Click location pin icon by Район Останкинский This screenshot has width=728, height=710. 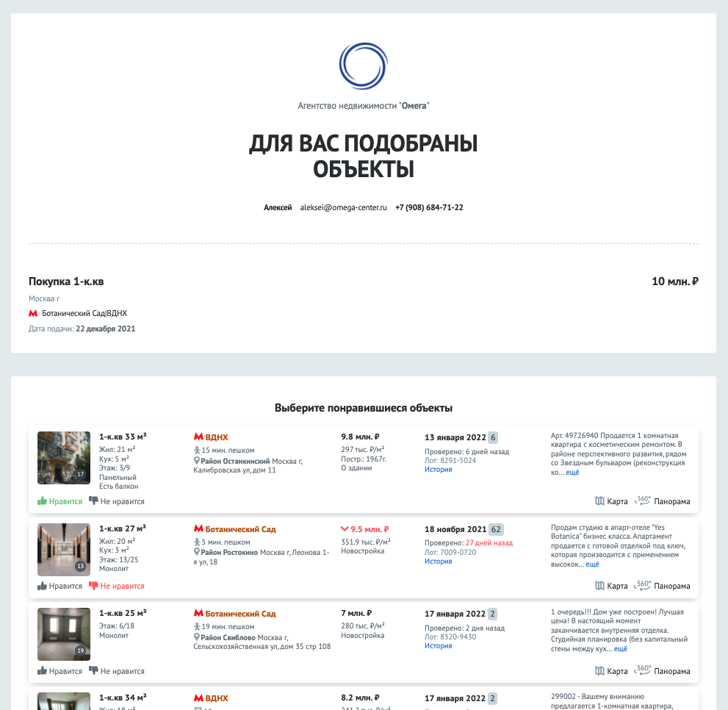pos(197,461)
